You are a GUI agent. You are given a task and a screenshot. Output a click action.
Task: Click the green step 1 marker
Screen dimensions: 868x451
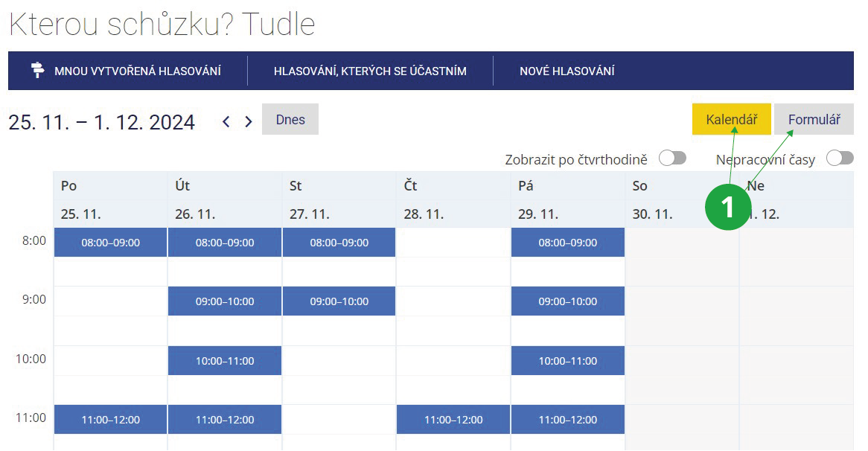coord(727,207)
